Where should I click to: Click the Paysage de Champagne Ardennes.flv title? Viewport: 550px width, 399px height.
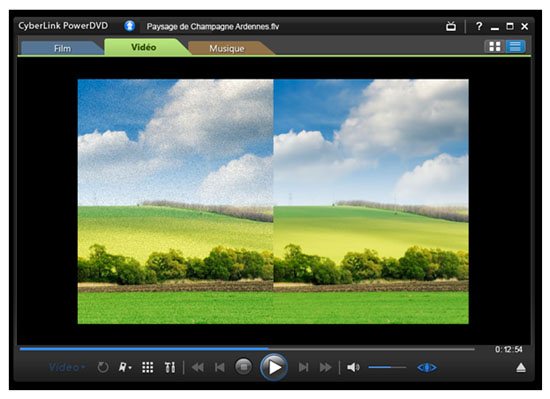coord(213,27)
